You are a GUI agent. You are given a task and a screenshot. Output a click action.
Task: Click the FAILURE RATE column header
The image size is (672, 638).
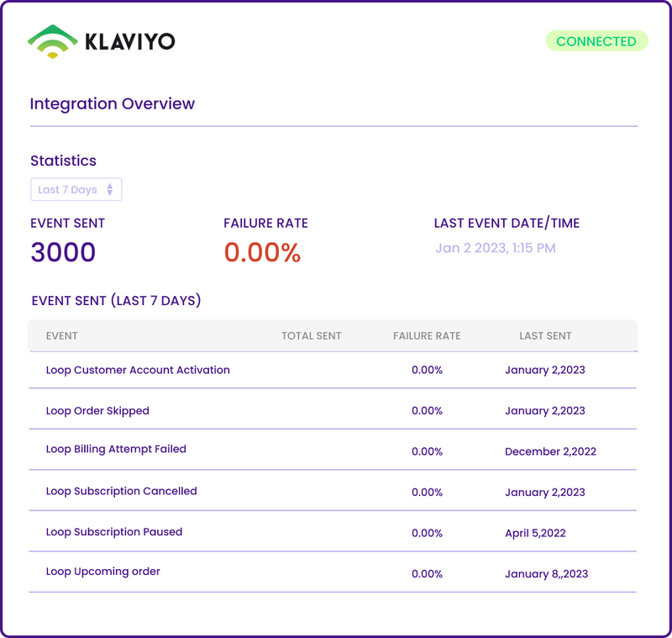[427, 336]
